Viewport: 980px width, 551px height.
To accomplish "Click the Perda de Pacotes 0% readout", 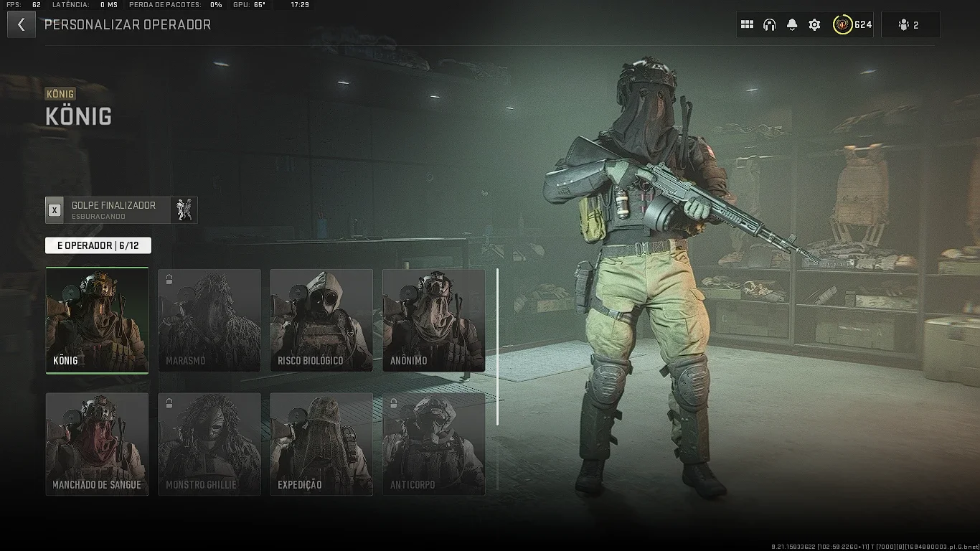I will tap(176, 5).
